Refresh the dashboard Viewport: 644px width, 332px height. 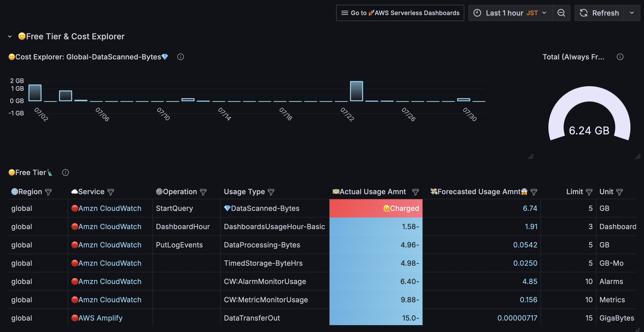click(x=599, y=13)
